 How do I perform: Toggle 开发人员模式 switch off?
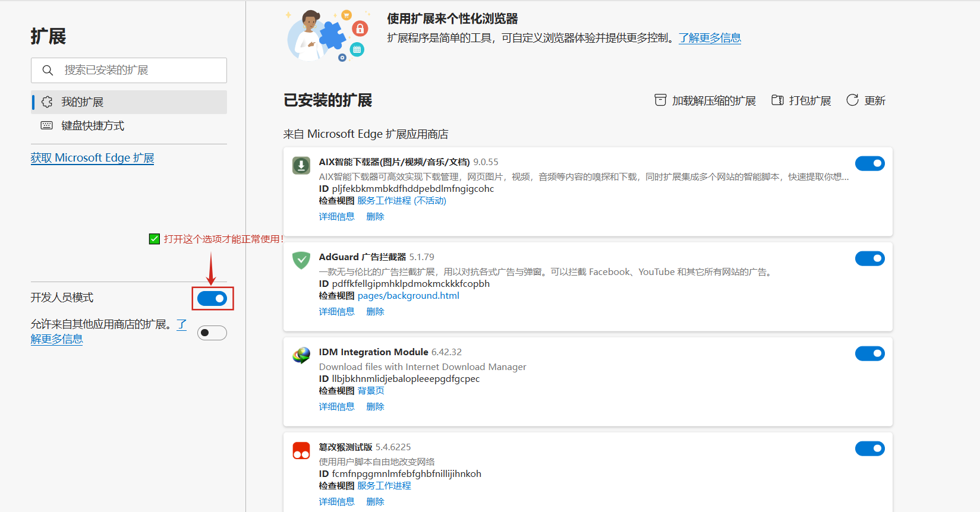(212, 298)
